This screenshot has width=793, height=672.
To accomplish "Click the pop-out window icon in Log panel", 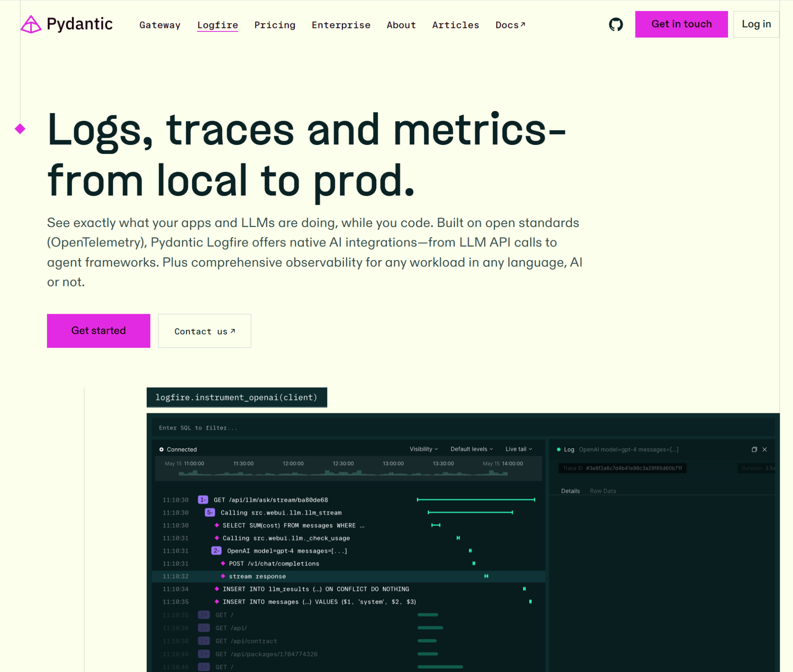I will point(754,450).
